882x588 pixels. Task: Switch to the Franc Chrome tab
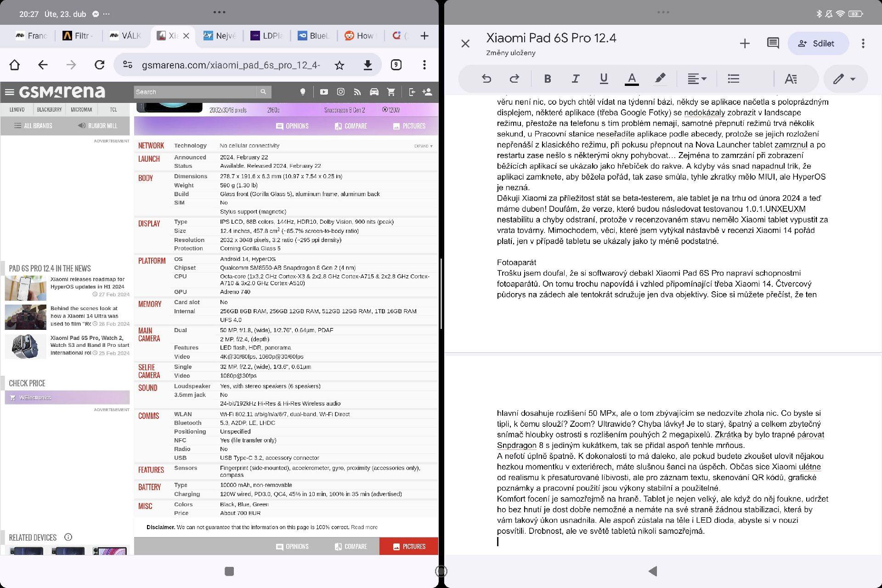click(31, 36)
